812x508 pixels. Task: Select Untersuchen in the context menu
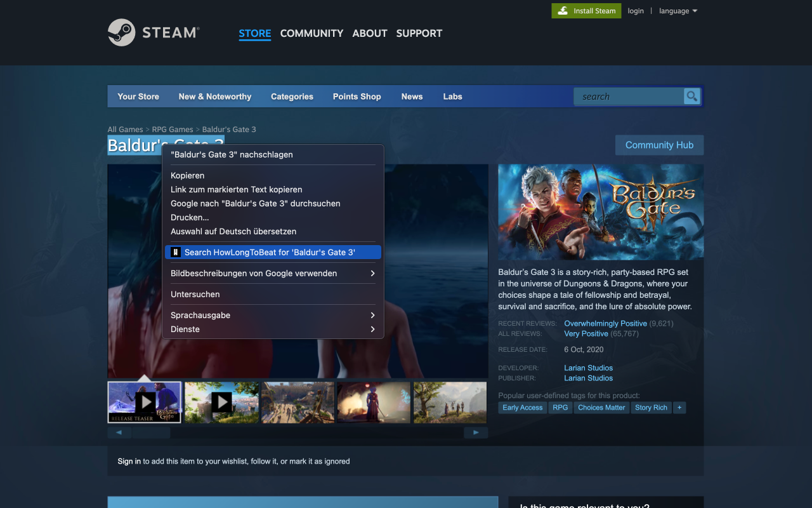pos(273,294)
